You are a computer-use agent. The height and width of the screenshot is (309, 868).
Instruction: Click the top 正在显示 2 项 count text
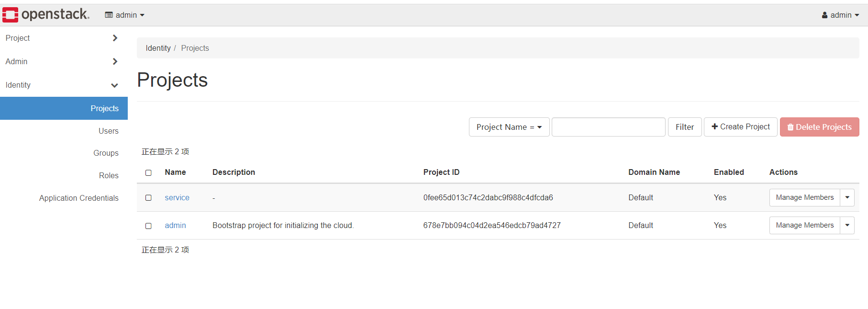pyautogui.click(x=165, y=152)
